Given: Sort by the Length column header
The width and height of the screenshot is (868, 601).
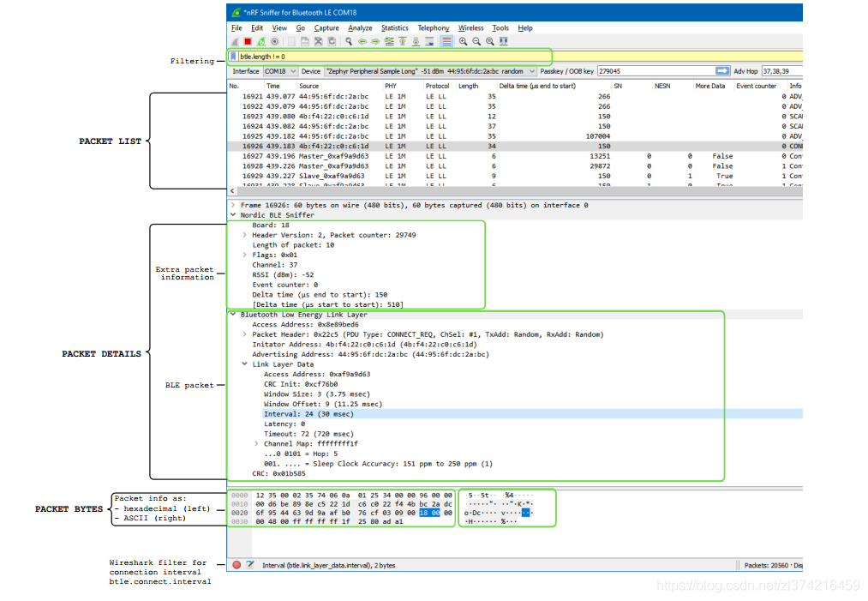Looking at the screenshot, I should (x=476, y=86).
